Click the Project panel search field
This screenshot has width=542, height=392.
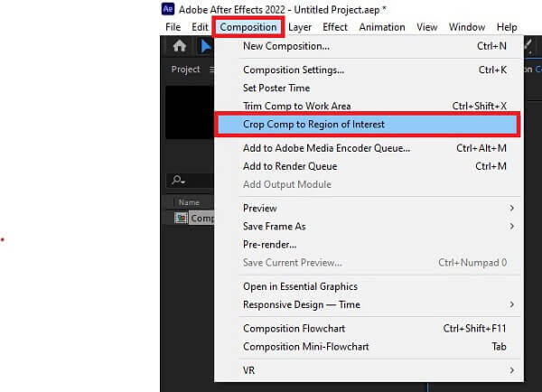pyautogui.click(x=190, y=180)
